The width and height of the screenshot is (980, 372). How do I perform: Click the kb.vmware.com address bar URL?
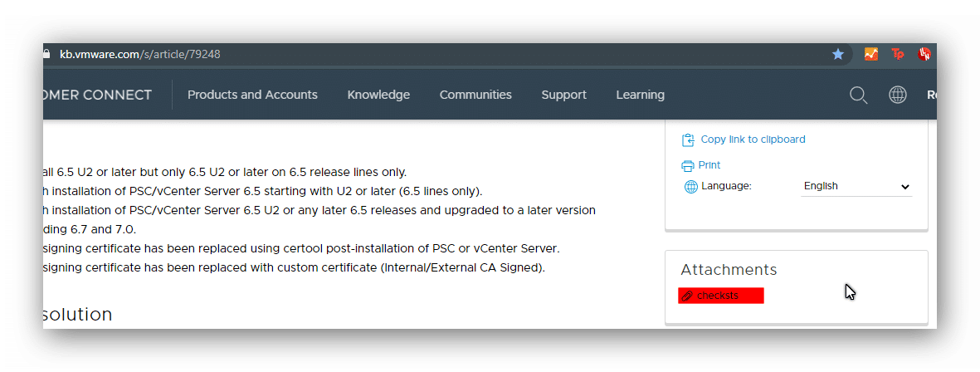[140, 55]
